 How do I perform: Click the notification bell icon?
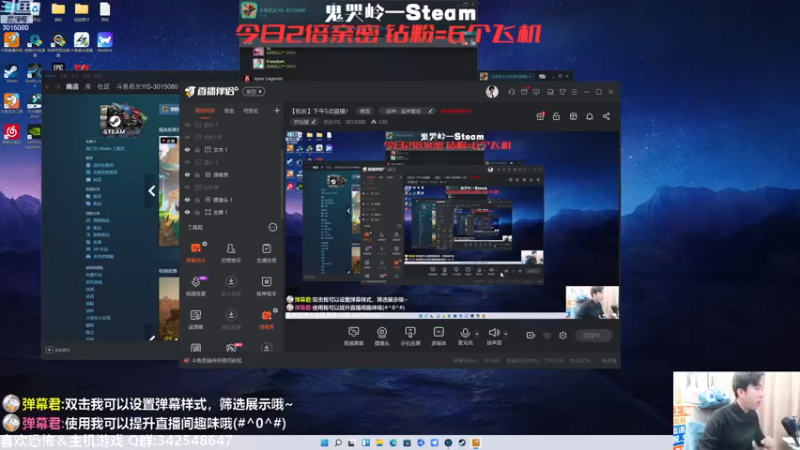589,116
